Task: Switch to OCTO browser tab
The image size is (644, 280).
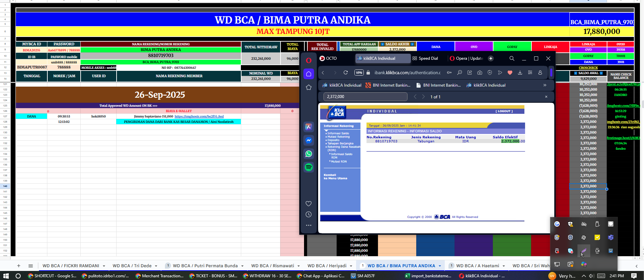Action: pyautogui.click(x=336, y=58)
